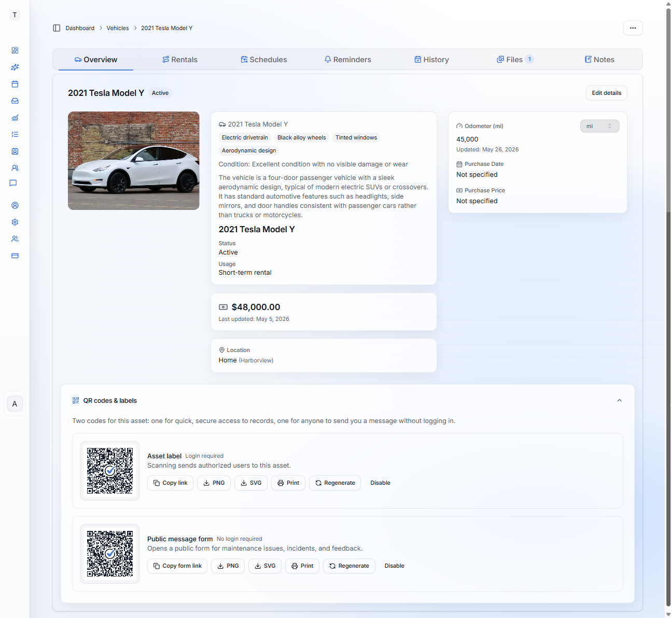
Task: Open the billing card icon in sidebar
Action: [x=15, y=256]
